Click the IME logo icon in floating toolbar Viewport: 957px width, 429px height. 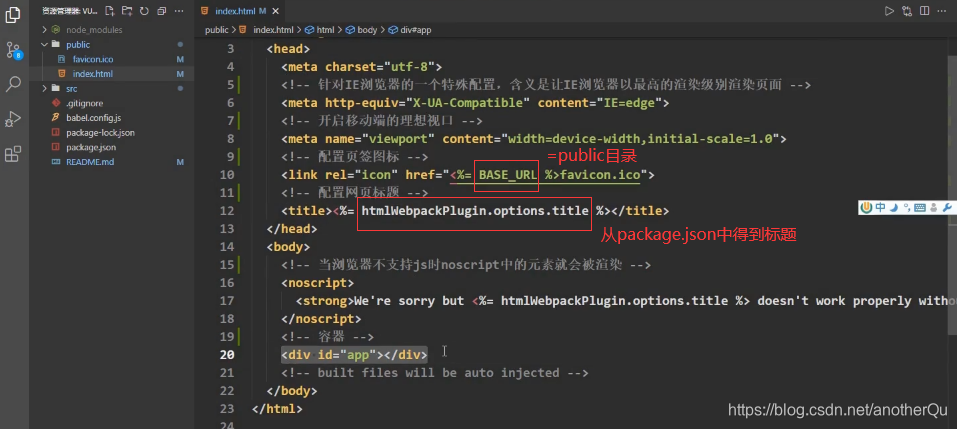866,207
